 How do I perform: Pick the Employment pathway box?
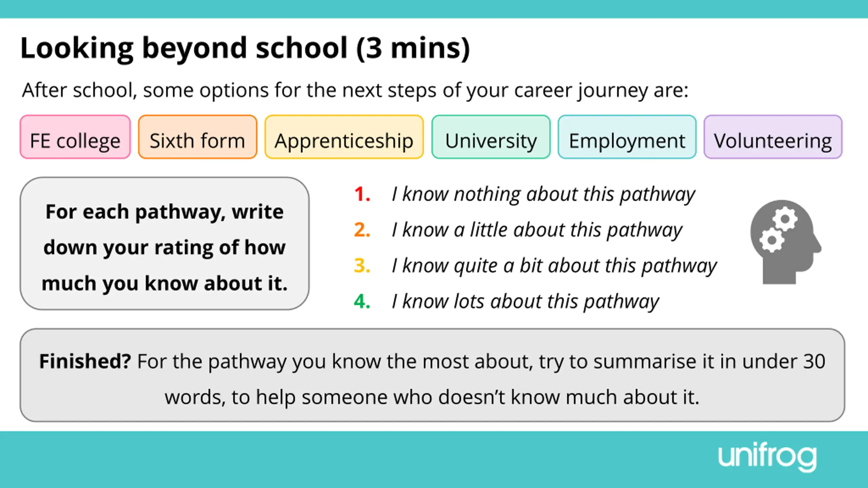coord(627,137)
